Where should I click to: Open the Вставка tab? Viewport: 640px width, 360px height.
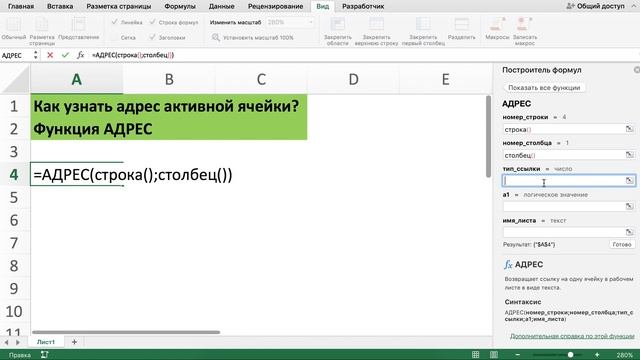point(60,6)
